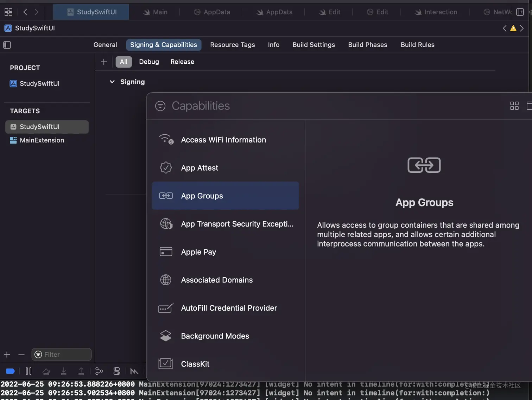Viewport: 532px width, 400px height.
Task: Toggle the project and targets sidebar
Action: (x=7, y=45)
